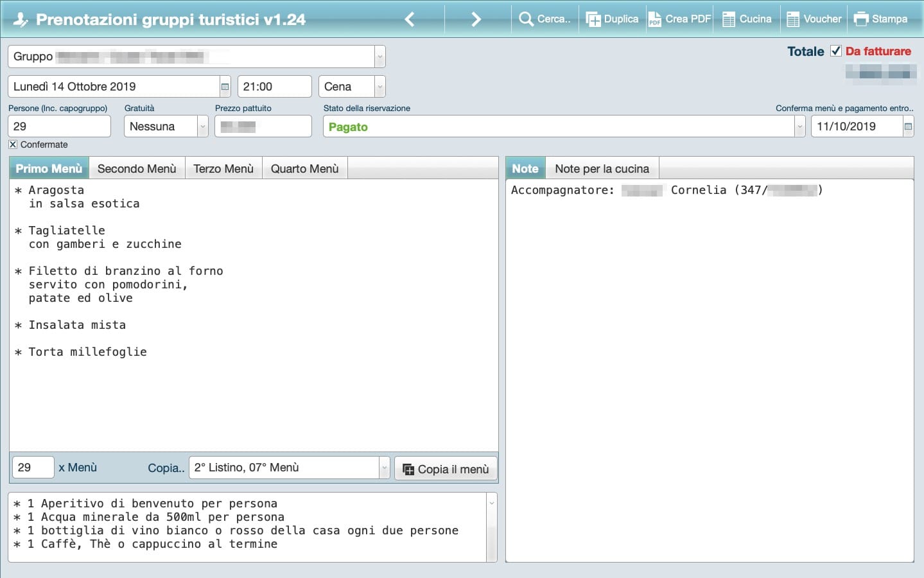Print the reservation with Stampa
Image resolution: width=924 pixels, height=578 pixels.
click(x=881, y=19)
